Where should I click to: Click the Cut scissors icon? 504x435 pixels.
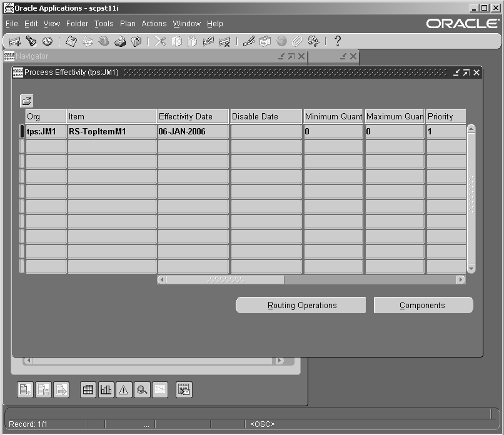[160, 41]
